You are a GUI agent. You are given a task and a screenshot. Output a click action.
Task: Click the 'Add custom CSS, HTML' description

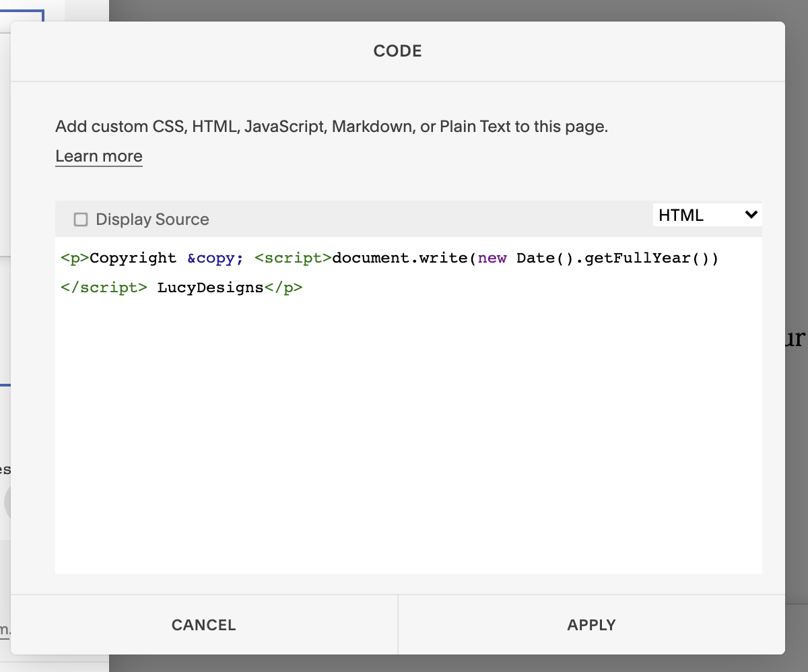331,127
